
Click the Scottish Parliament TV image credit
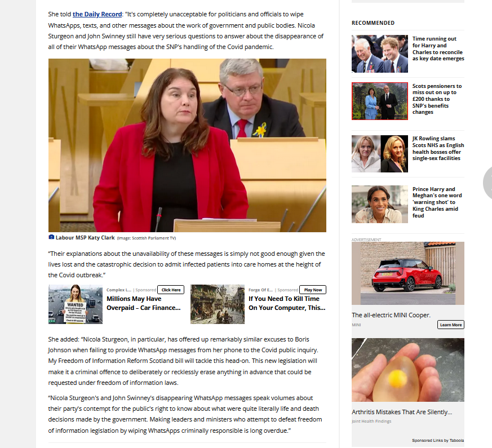coord(146,238)
